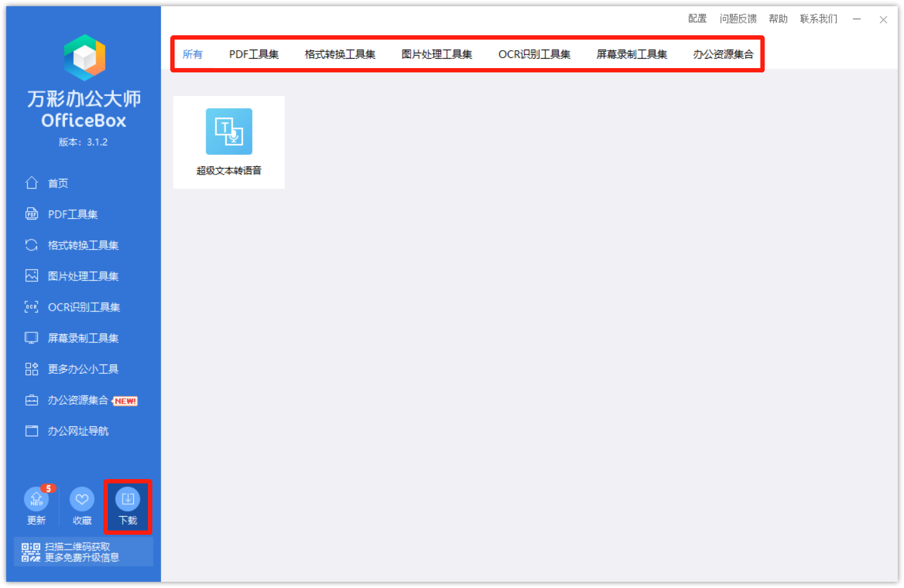This screenshot has height=588, width=904.
Task: Minimize the OfficeBox window
Action: tap(857, 19)
